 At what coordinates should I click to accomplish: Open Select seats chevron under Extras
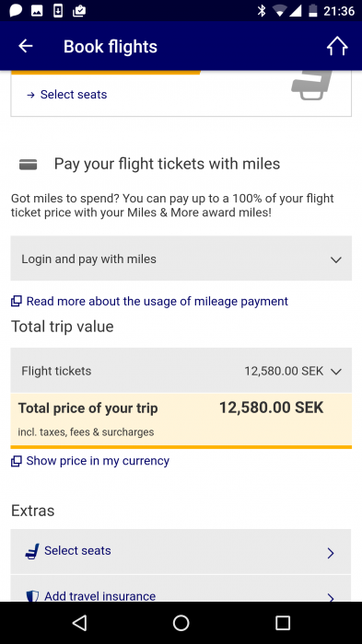(x=331, y=553)
